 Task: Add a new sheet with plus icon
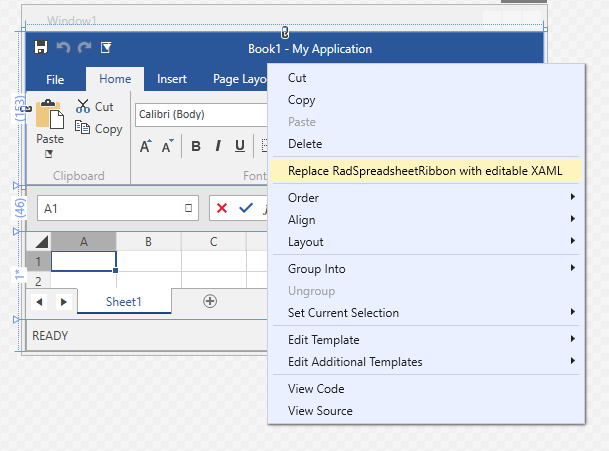pos(210,301)
